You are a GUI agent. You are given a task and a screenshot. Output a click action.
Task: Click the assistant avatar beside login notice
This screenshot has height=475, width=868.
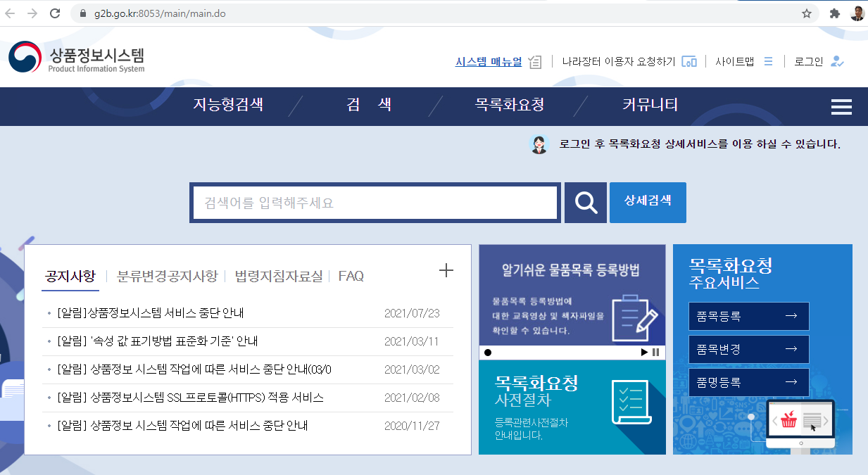coord(539,144)
